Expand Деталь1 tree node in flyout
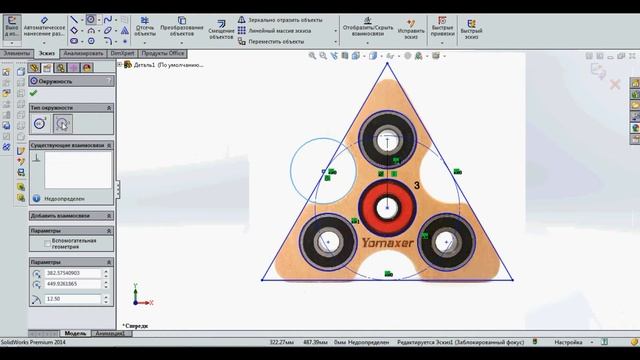 (120, 64)
